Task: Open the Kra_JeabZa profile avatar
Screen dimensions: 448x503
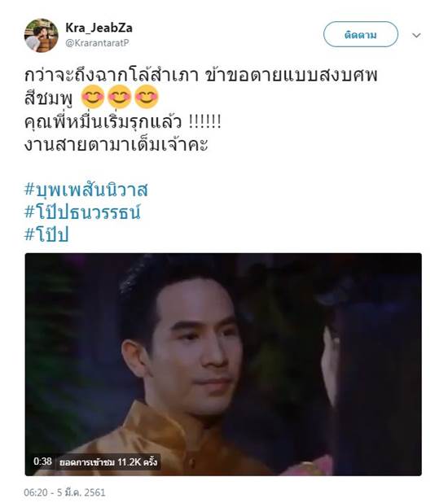Action: pyautogui.click(x=41, y=35)
